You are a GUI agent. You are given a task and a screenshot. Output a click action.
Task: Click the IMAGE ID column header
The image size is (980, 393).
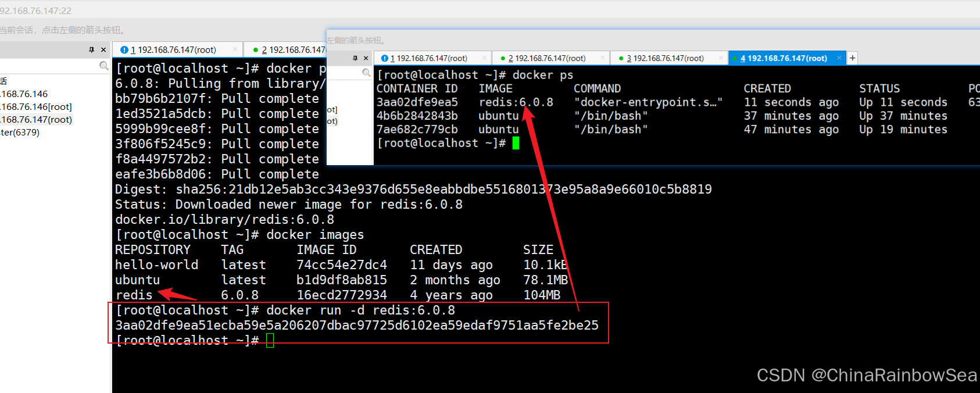coord(327,250)
